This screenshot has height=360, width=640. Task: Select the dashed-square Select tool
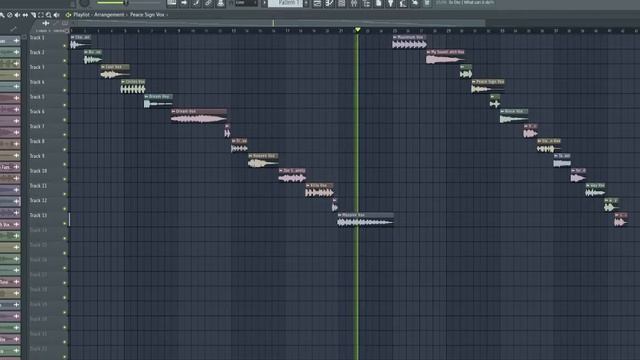click(x=41, y=15)
